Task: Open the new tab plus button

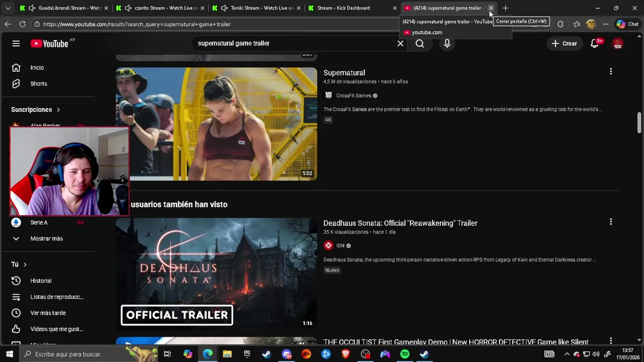Action: (506, 8)
